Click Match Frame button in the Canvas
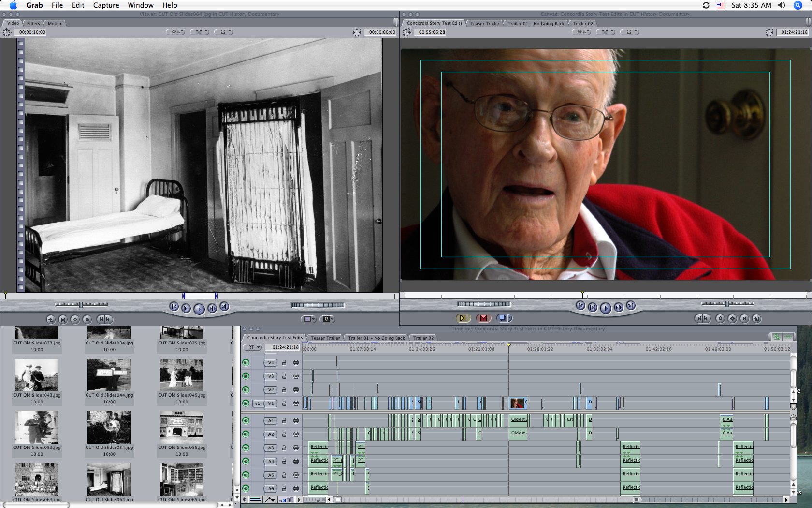The height and width of the screenshot is (508, 812). coord(756,318)
